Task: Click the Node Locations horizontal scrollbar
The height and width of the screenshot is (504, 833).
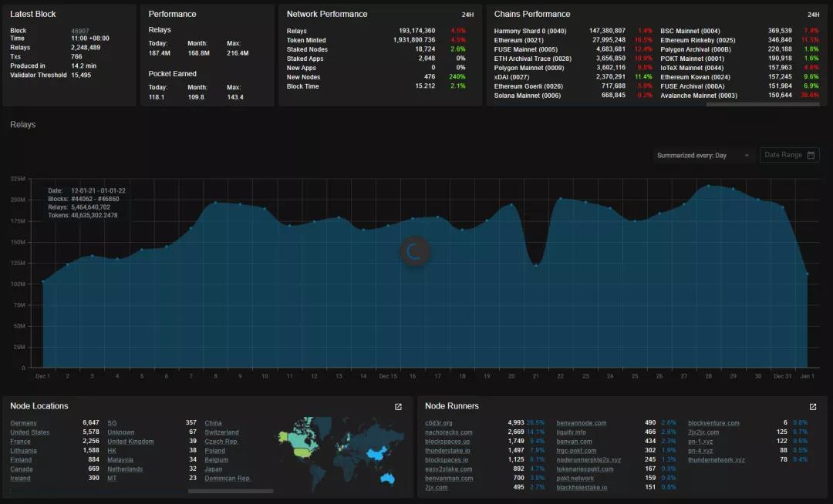Action: (230, 491)
